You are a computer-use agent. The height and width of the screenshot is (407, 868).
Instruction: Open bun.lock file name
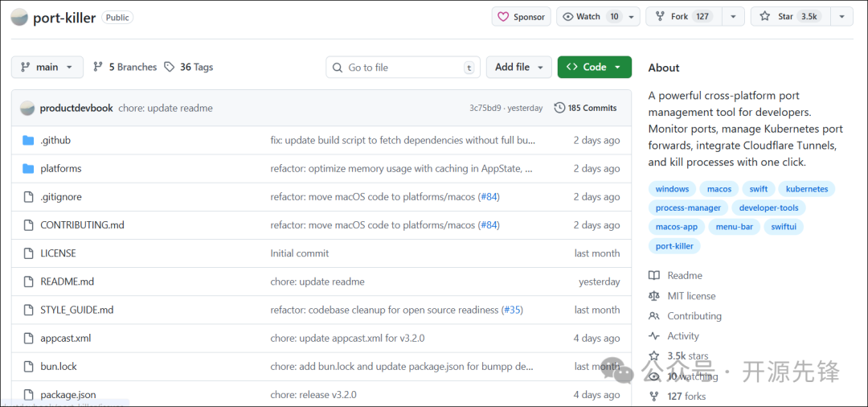click(59, 366)
